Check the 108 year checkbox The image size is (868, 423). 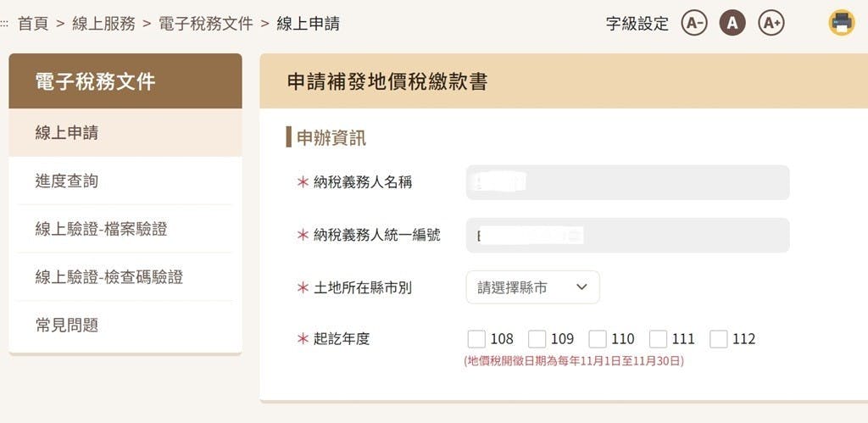point(476,339)
